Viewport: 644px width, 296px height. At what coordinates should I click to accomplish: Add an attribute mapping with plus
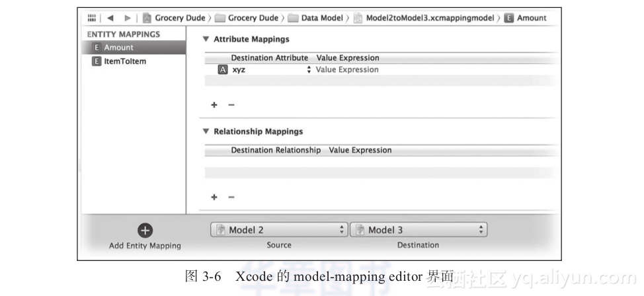[214, 105]
